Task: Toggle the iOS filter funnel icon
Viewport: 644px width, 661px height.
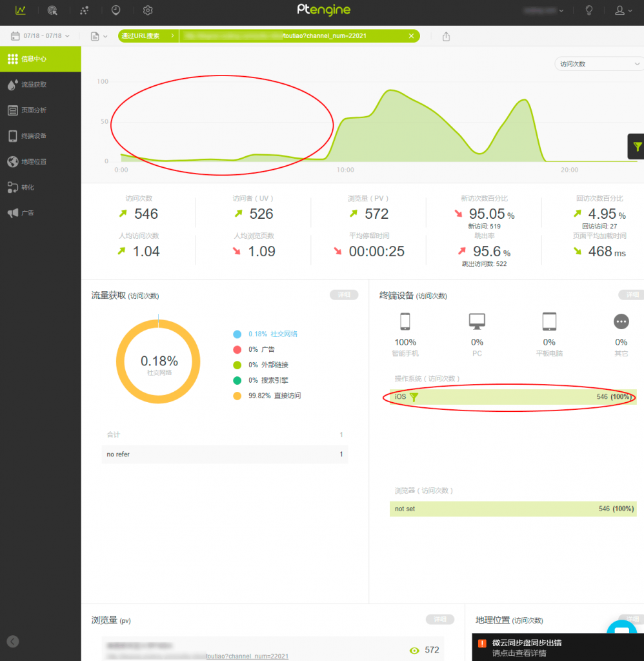Action: pos(414,397)
